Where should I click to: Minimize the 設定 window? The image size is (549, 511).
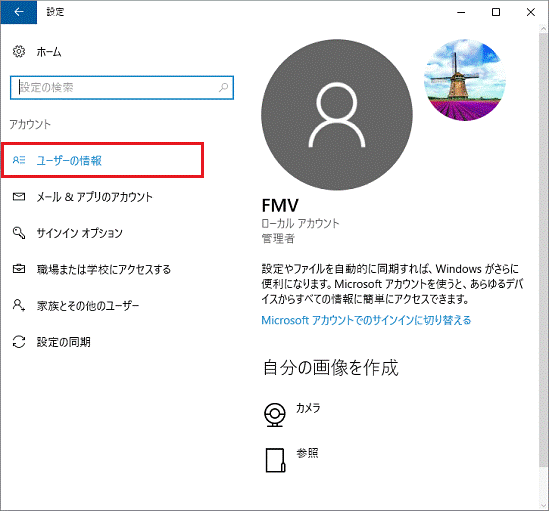[461, 12]
